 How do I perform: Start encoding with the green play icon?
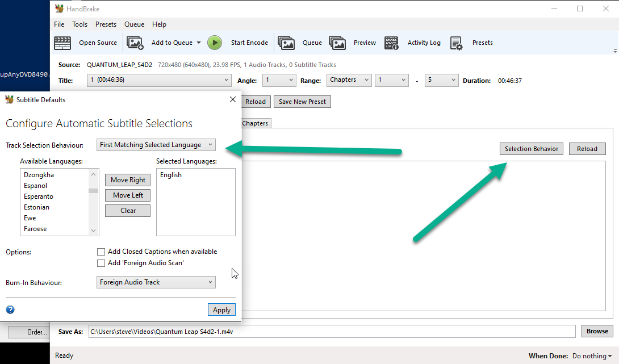pyautogui.click(x=215, y=43)
